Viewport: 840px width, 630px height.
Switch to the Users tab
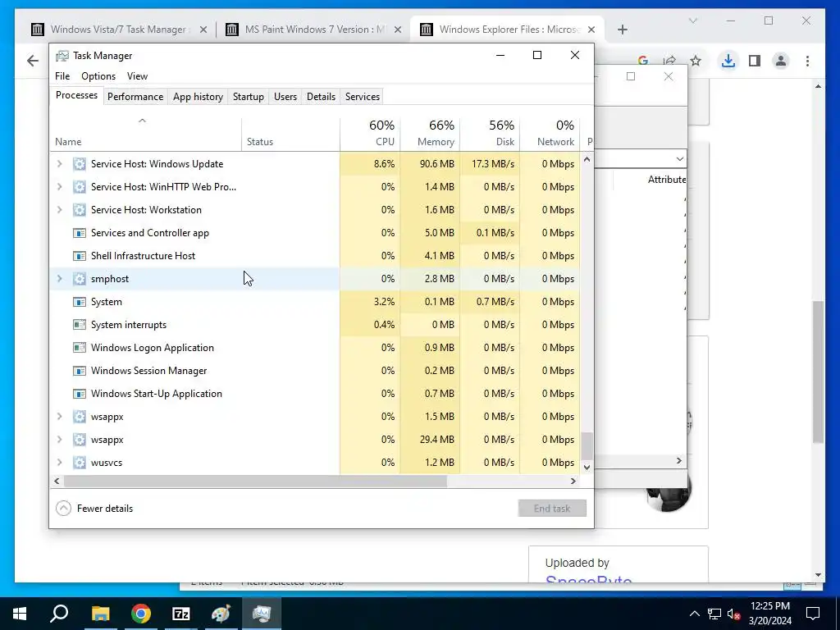click(285, 97)
